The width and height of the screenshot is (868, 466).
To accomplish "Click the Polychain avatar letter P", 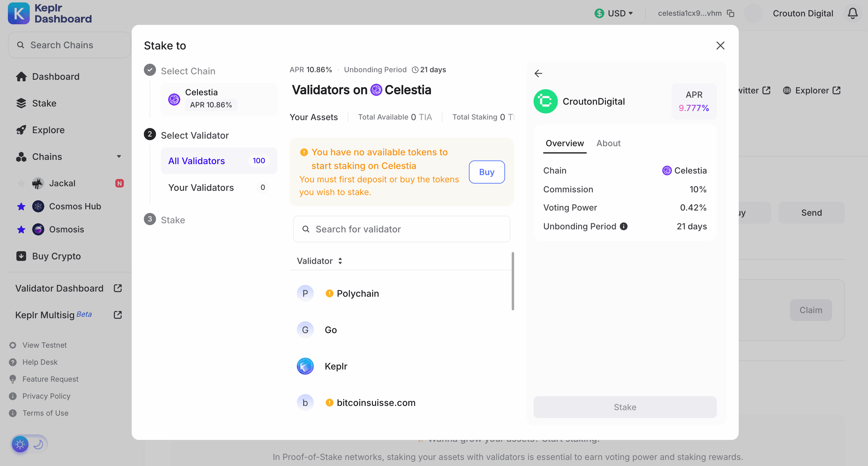I will 305,293.
